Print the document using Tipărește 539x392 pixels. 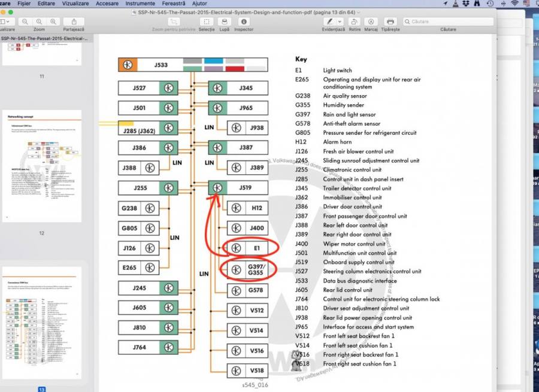point(390,22)
